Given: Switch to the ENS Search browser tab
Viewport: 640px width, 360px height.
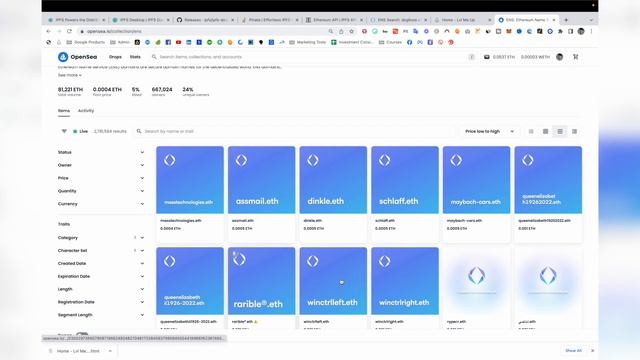Looking at the screenshot, I should click(399, 20).
